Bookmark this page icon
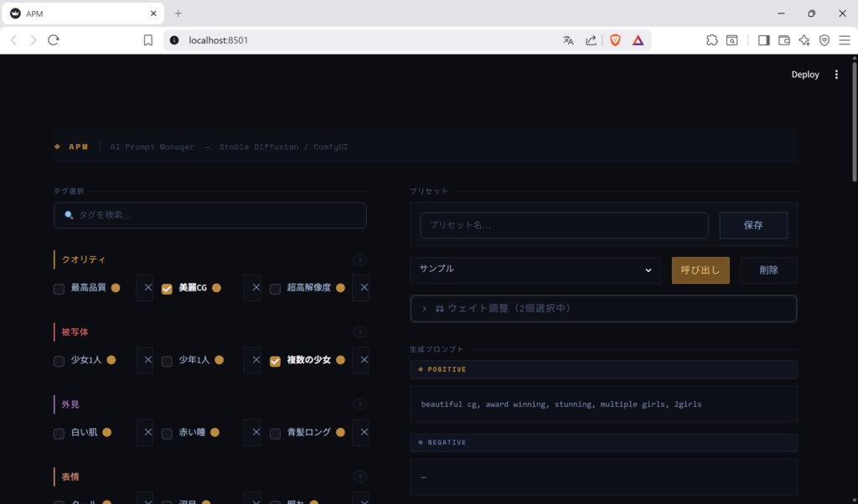The width and height of the screenshot is (858, 504). pyautogui.click(x=147, y=40)
